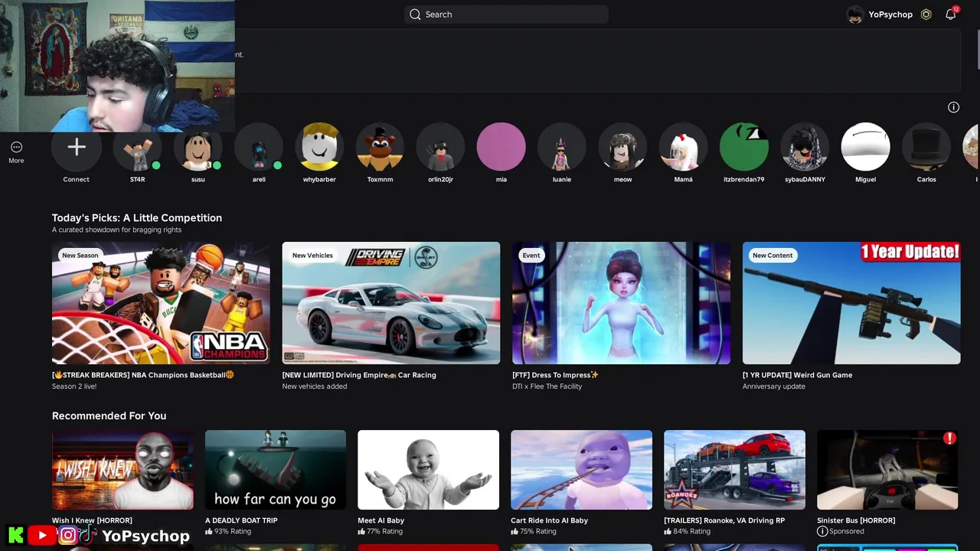This screenshot has width=980, height=551.
Task: Open friend Toxmnm's avatar
Action: (x=380, y=147)
